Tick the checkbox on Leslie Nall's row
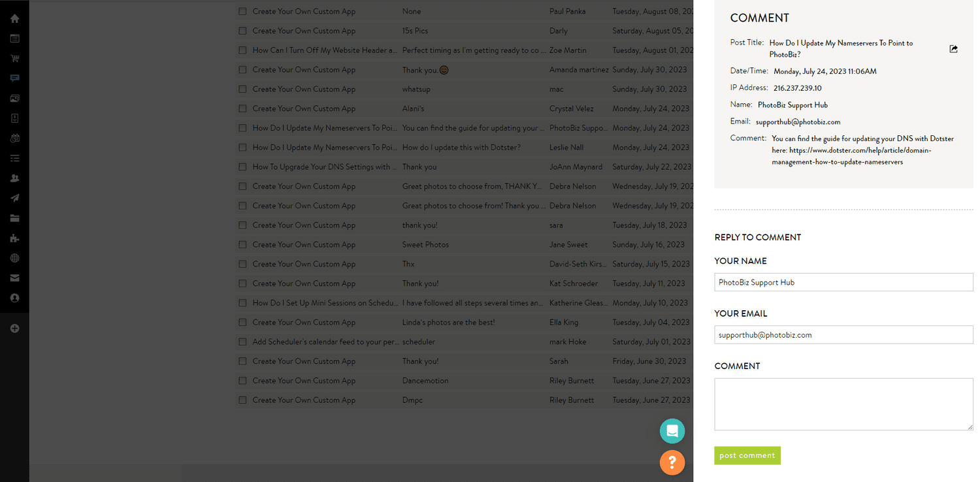 (243, 148)
